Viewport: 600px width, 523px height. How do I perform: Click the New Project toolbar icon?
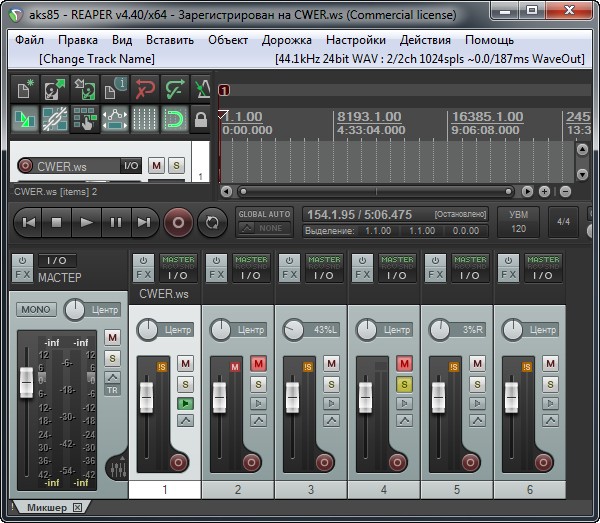(x=24, y=90)
